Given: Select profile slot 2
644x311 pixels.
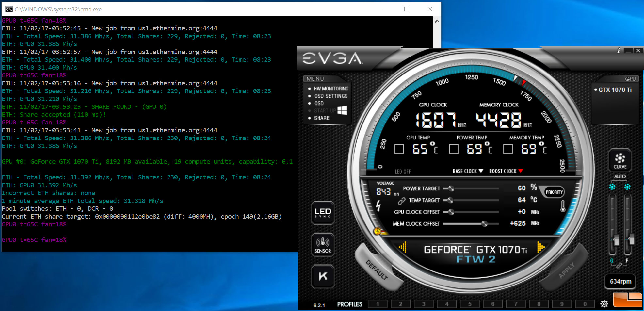Looking at the screenshot, I should pyautogui.click(x=401, y=304).
